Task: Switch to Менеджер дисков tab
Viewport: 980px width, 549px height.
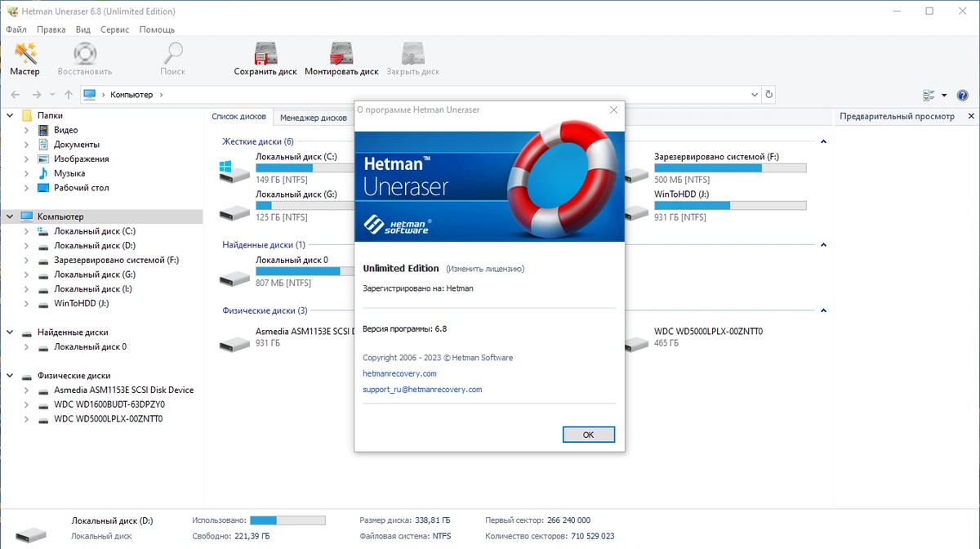Action: (x=313, y=118)
